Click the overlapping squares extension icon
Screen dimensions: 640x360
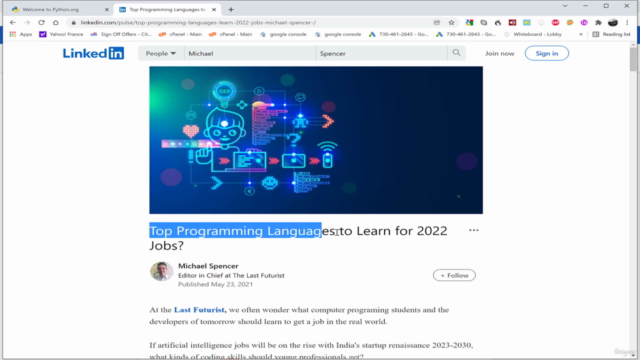click(x=484, y=22)
